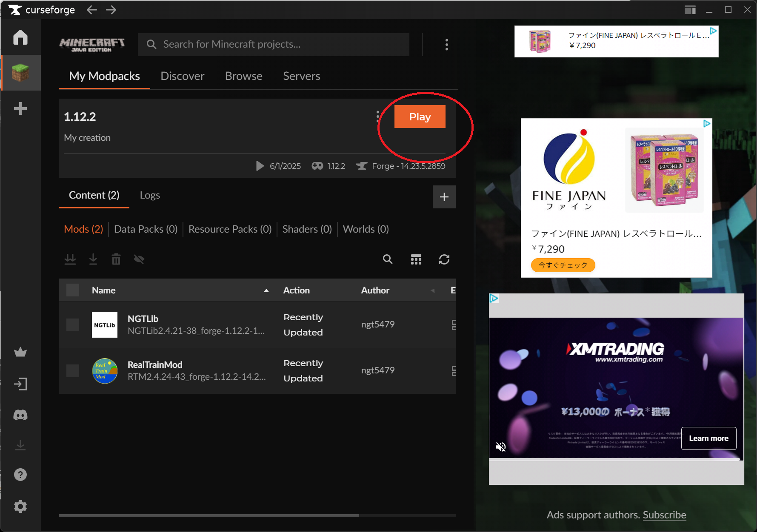Image resolution: width=757 pixels, height=532 pixels.
Task: Click Learn more on XMTrading ad
Action: point(709,438)
